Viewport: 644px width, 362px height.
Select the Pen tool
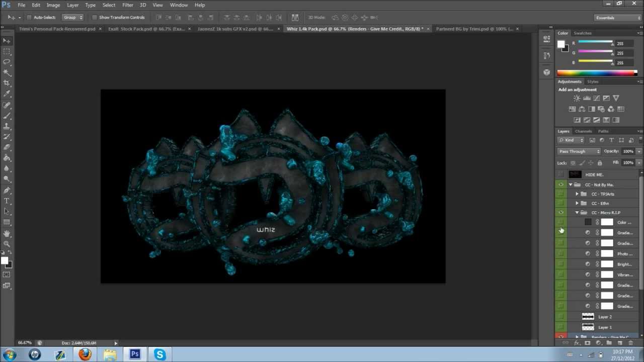click(x=7, y=191)
